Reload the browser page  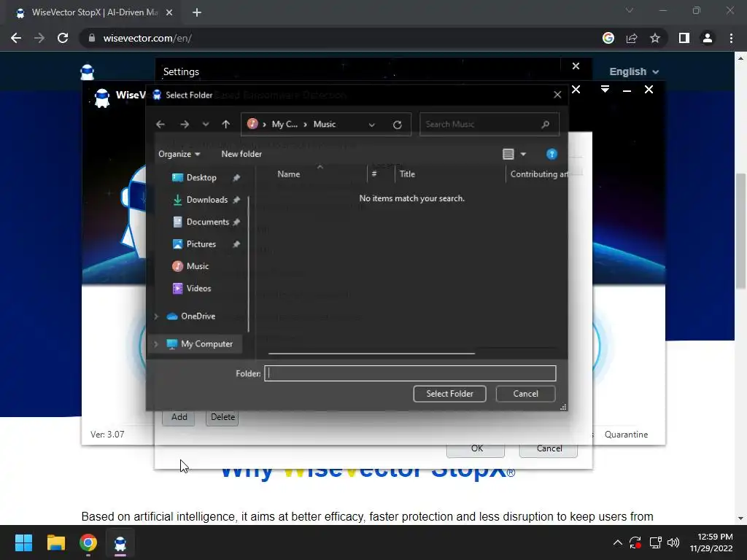click(x=63, y=38)
